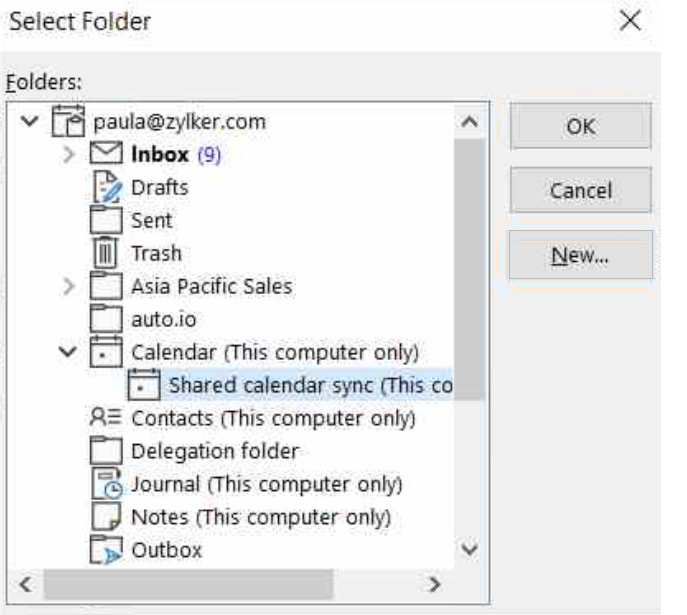Click the paula@zylker.com account icon
Image resolution: width=687 pixels, height=615 pixels.
[69, 123]
